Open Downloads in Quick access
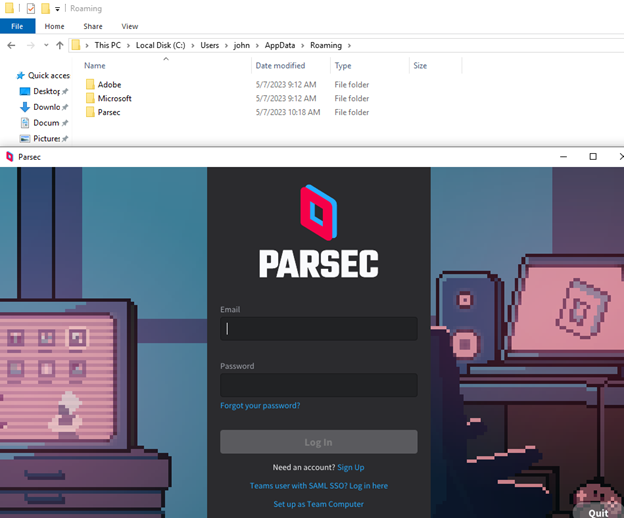The width and height of the screenshot is (624, 518). tap(46, 107)
